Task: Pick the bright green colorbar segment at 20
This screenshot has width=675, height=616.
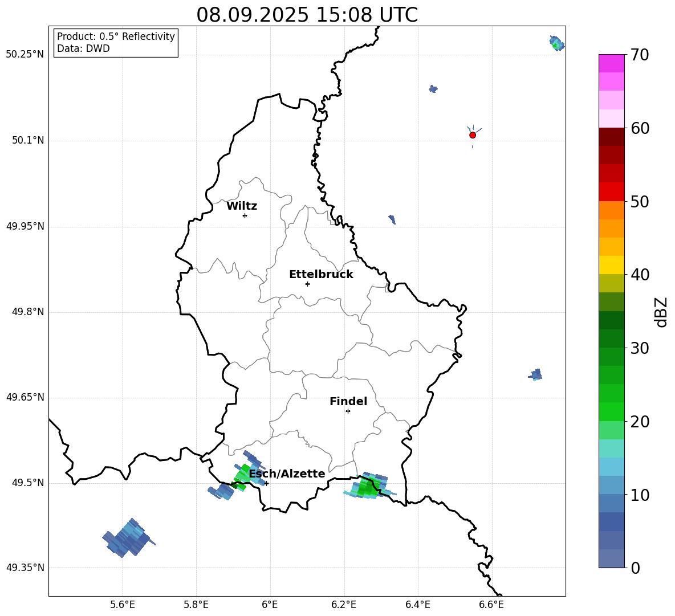Action: coord(611,411)
